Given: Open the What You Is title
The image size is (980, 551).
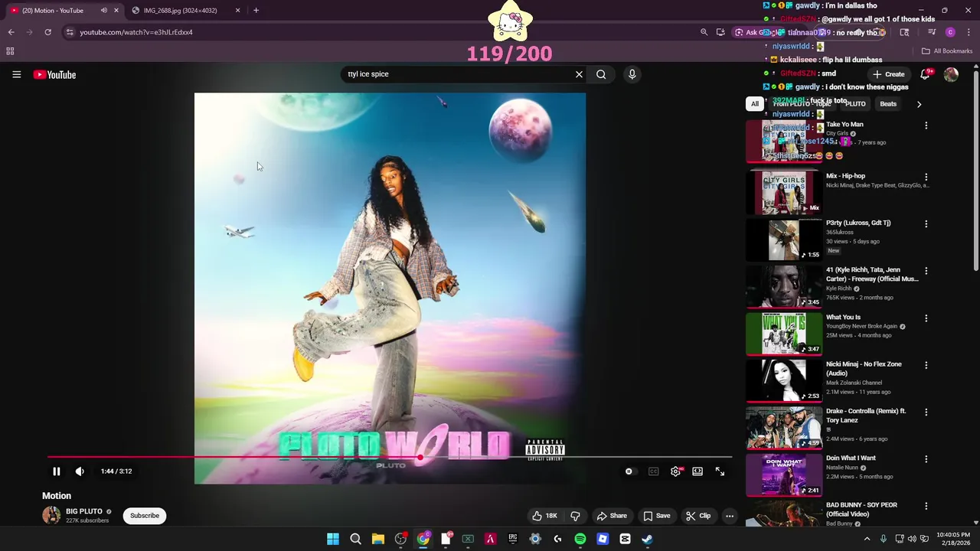Looking at the screenshot, I should click(x=843, y=317).
